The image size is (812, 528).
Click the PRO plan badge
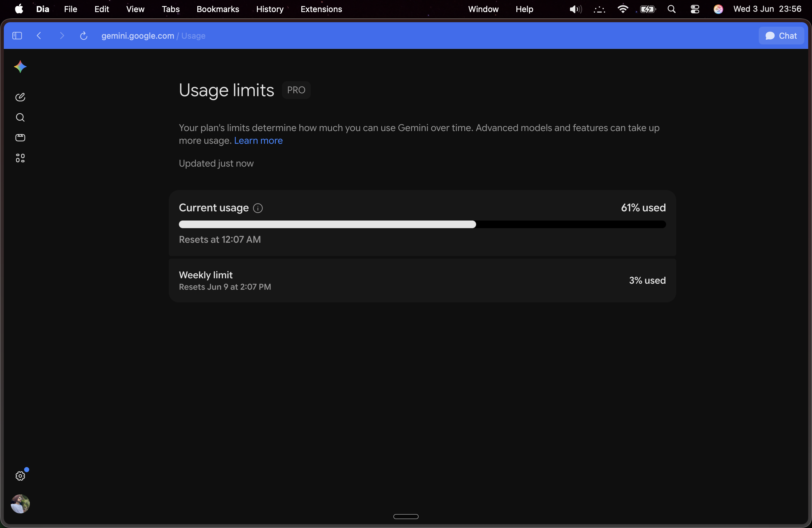point(296,90)
